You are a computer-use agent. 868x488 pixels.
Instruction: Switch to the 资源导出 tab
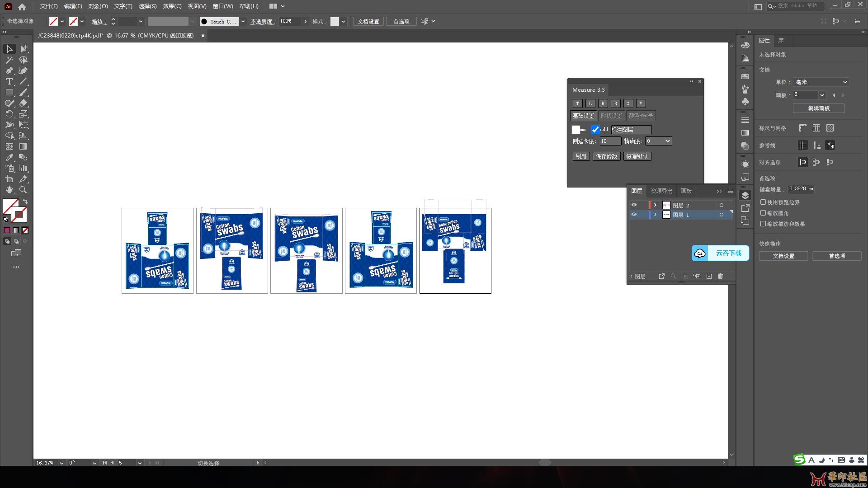[x=661, y=191]
